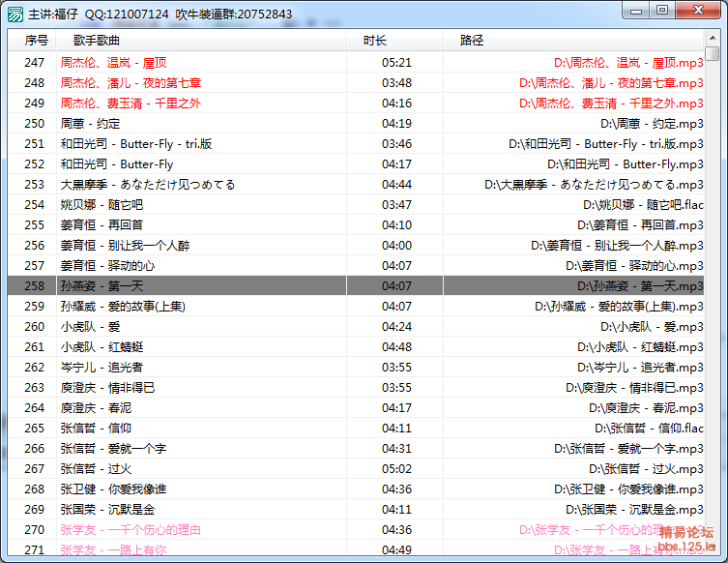The height and width of the screenshot is (563, 728).
Task: Click the app icon in title bar
Action: click(x=15, y=14)
